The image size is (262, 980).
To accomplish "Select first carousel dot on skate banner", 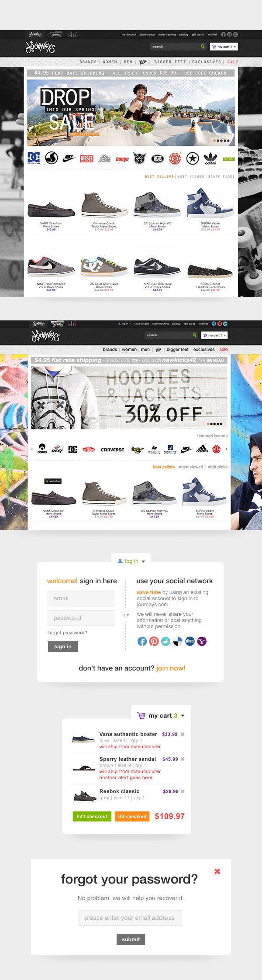I will click(x=214, y=141).
